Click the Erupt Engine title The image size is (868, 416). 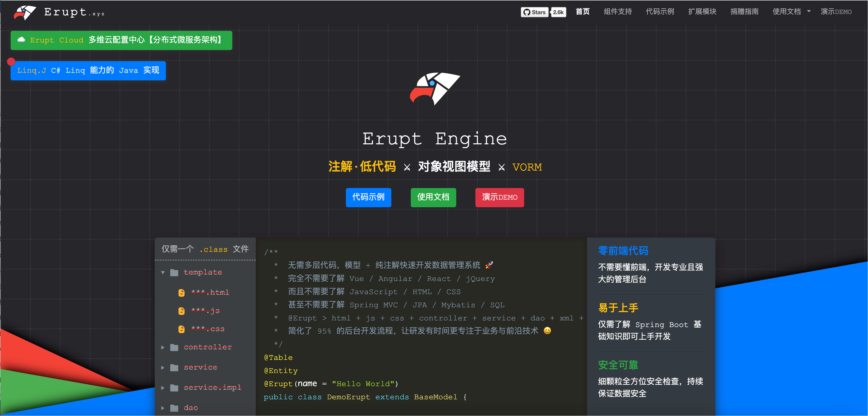[435, 139]
